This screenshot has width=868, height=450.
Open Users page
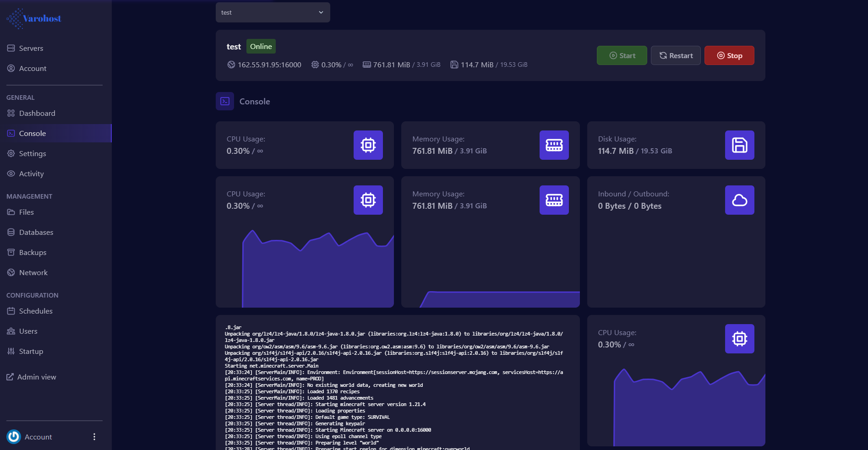click(28, 331)
